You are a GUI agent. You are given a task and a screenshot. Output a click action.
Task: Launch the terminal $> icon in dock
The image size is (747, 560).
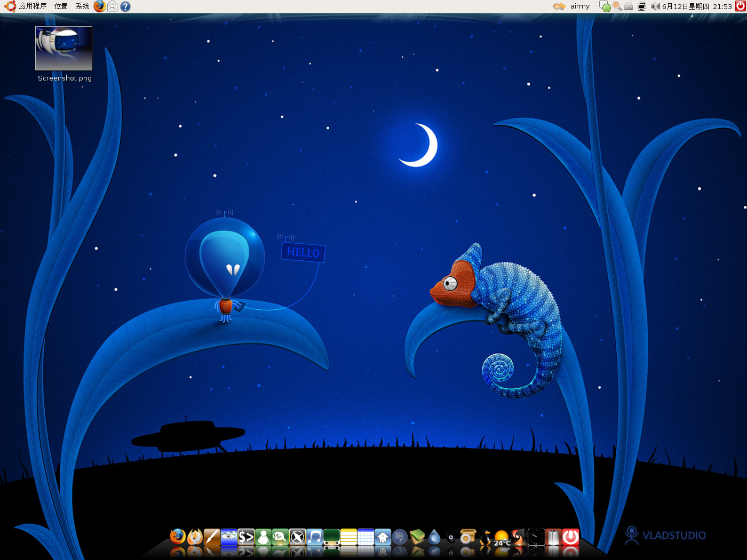point(246,537)
